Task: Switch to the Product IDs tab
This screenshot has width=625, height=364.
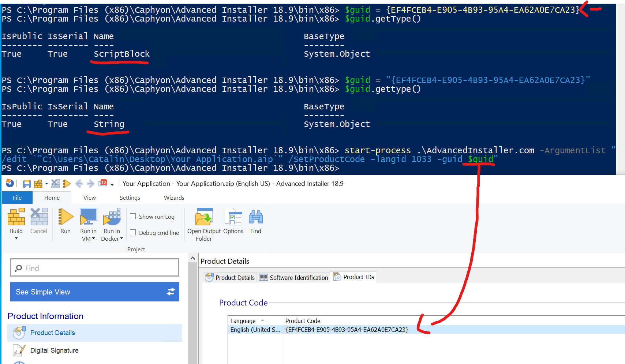Action: click(354, 277)
